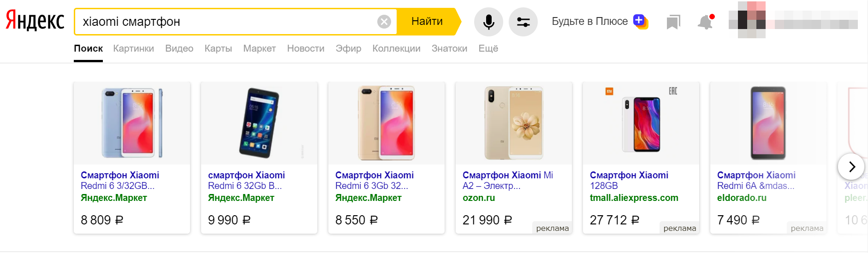
Task: Go to the Новости tab
Action: point(305,48)
